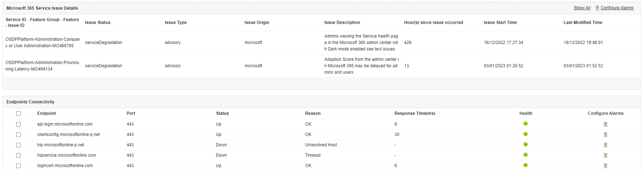Select the logincert.microsoftonline.com checkbox

18,166
